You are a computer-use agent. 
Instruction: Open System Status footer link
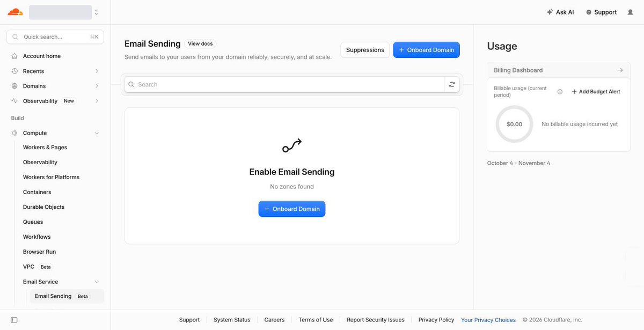click(232, 320)
